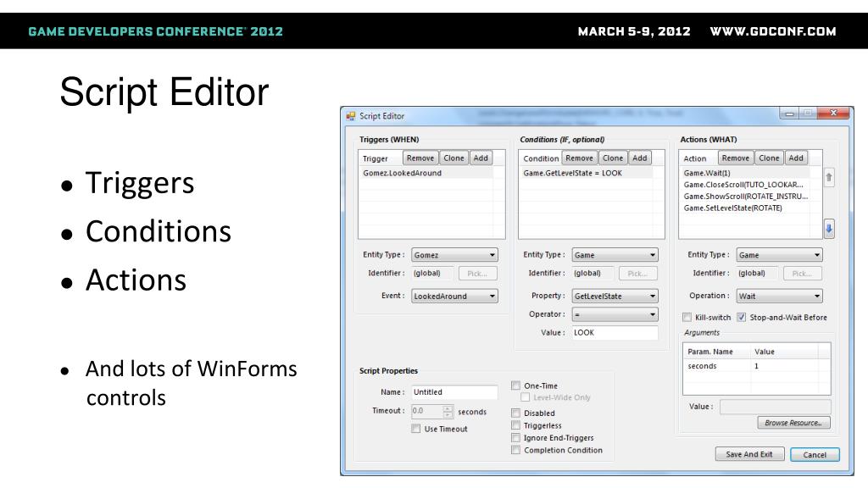Click trigger Pick... identifier button
Screen dimensions: 868x488
pos(476,274)
